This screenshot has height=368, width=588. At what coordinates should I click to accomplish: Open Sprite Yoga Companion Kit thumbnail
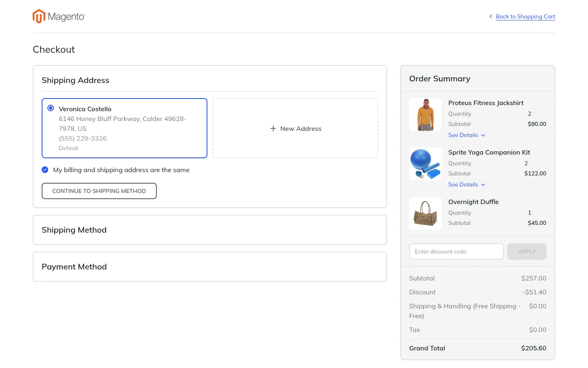coord(425,164)
